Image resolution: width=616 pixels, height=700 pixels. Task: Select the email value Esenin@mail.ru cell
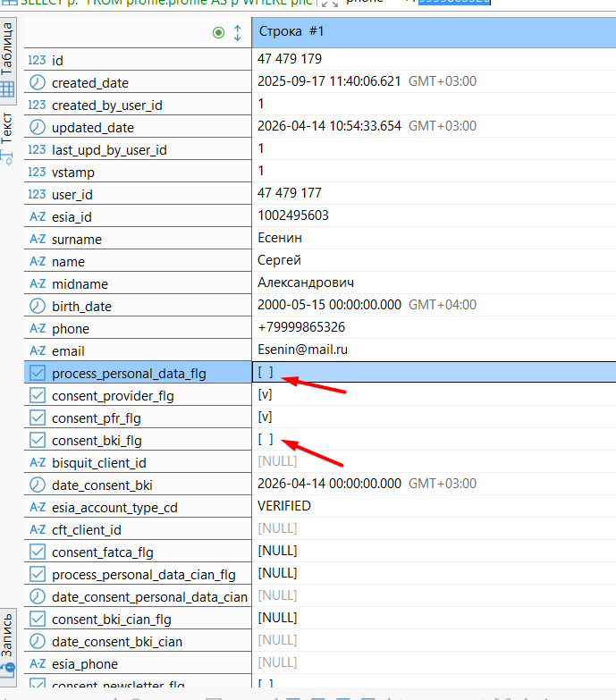434,350
